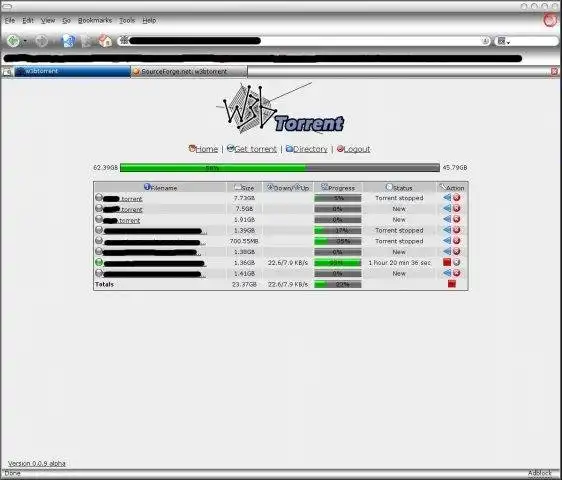
Task: Open the Go menu
Action: (66, 20)
